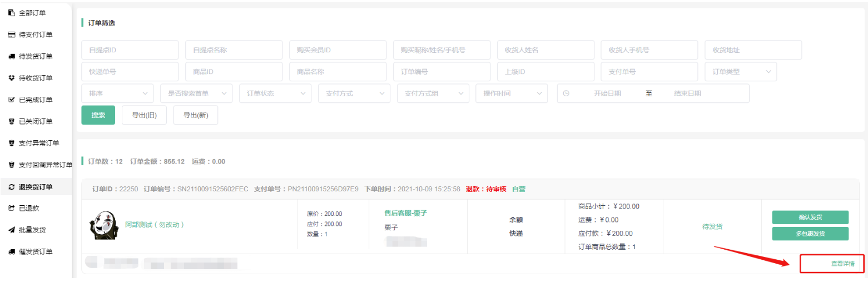This screenshot has width=868, height=282.
Task: Click the 确认发货 button
Action: coord(810,217)
